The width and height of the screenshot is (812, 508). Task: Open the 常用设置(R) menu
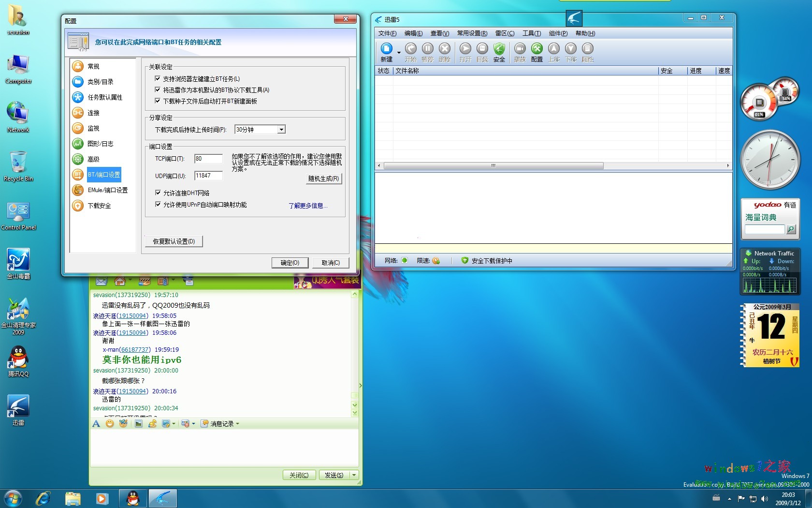point(472,33)
